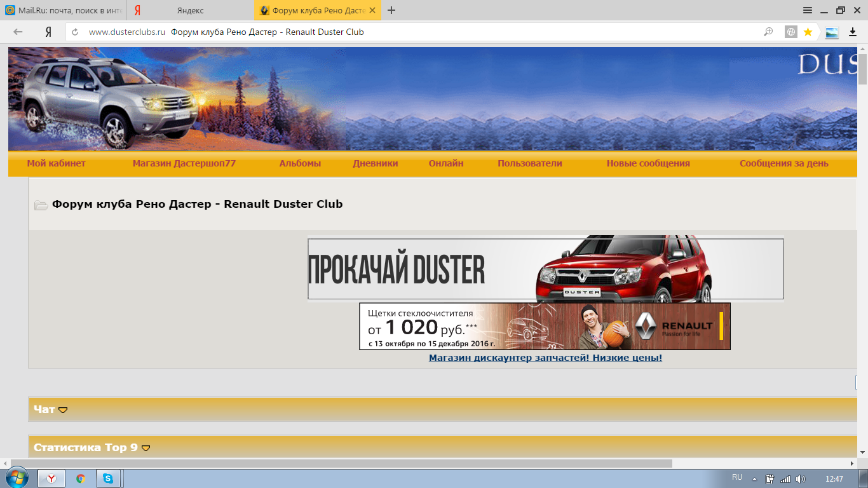Open the Пользователи menu item
Viewport: 868px width, 488px height.
pos(530,163)
